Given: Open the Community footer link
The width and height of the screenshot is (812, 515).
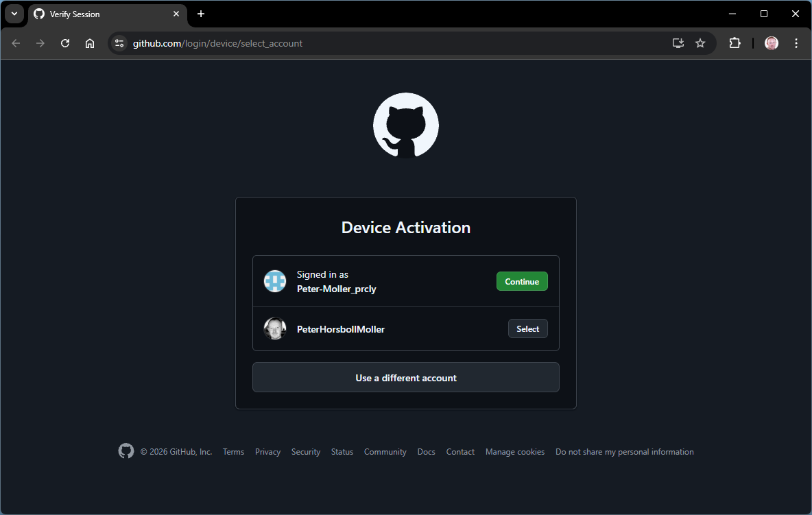Looking at the screenshot, I should (385, 452).
